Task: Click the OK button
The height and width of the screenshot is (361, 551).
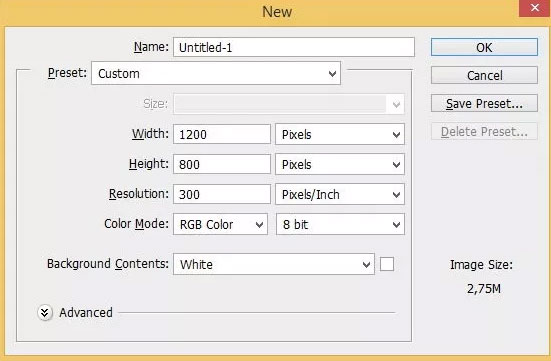Action: click(484, 47)
